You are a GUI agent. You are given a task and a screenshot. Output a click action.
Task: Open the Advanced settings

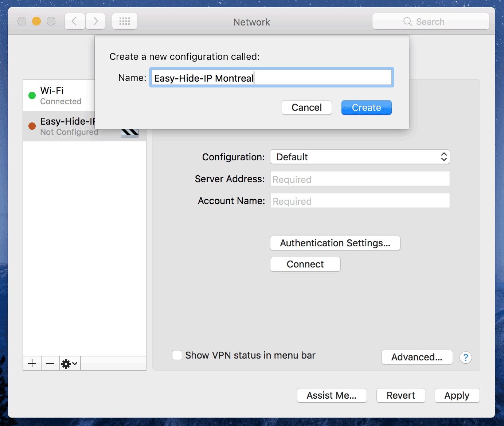click(x=417, y=357)
